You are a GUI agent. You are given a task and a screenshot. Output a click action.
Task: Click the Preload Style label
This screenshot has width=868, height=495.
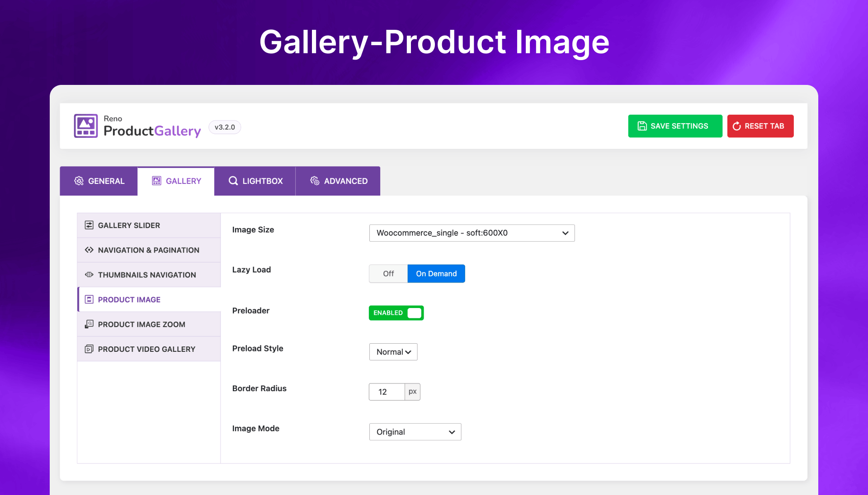click(258, 349)
